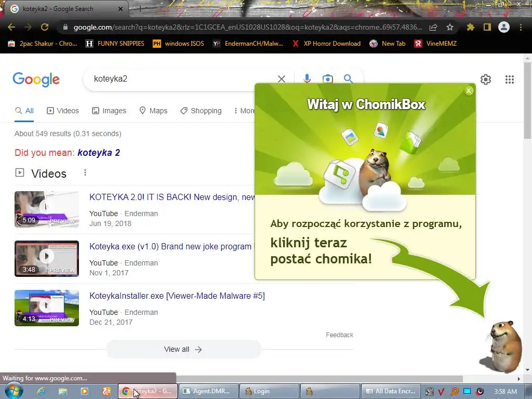
Task: Reload the page with the refresh icon
Action: 45,27
